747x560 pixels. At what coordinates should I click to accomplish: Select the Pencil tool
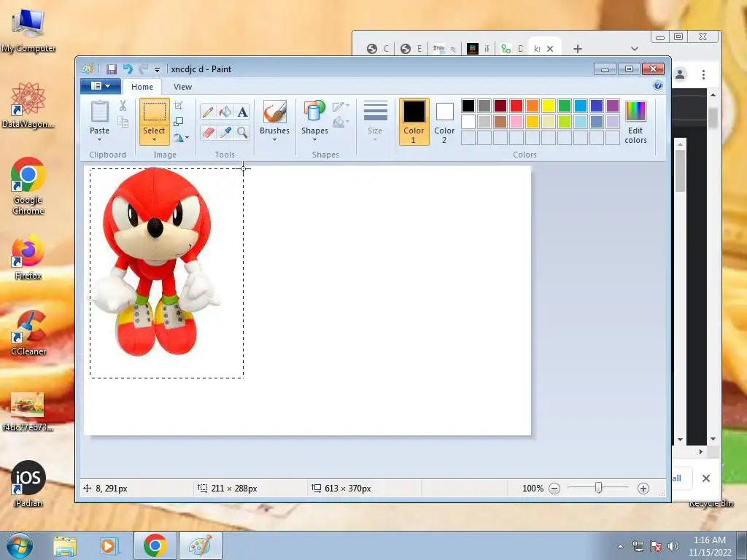coord(208,112)
